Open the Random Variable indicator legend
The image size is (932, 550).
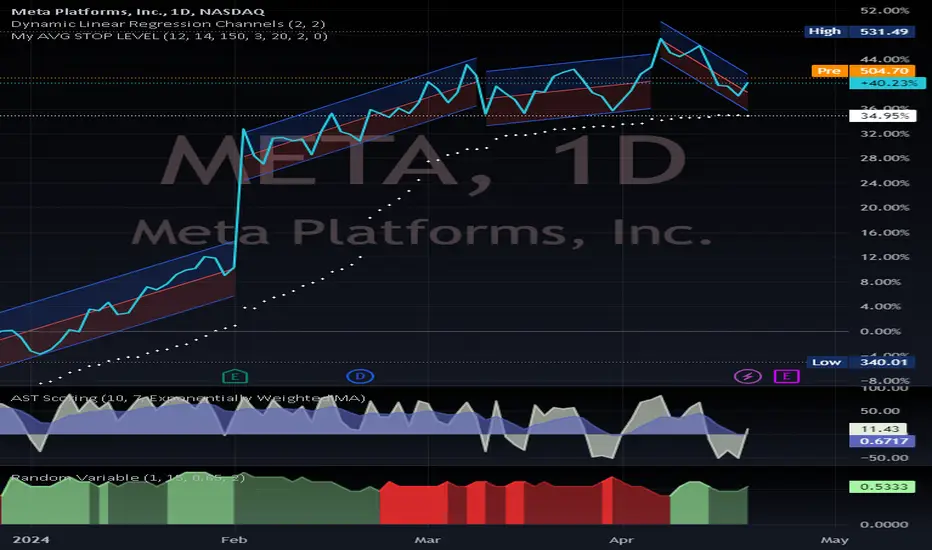point(128,477)
